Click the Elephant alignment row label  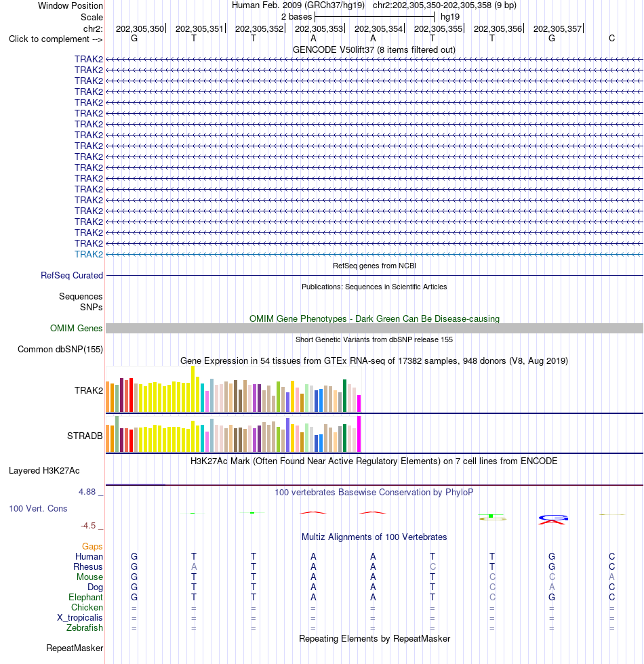coord(85,597)
